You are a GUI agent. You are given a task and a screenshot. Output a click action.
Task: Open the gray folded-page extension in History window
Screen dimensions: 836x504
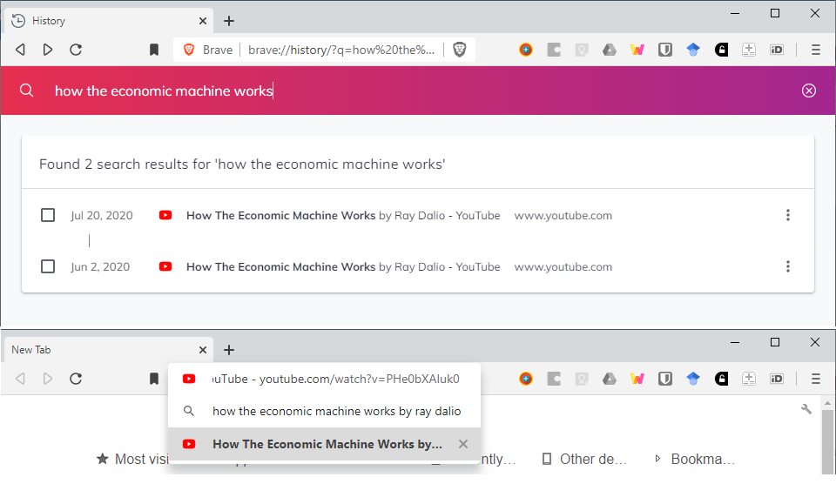(554, 50)
